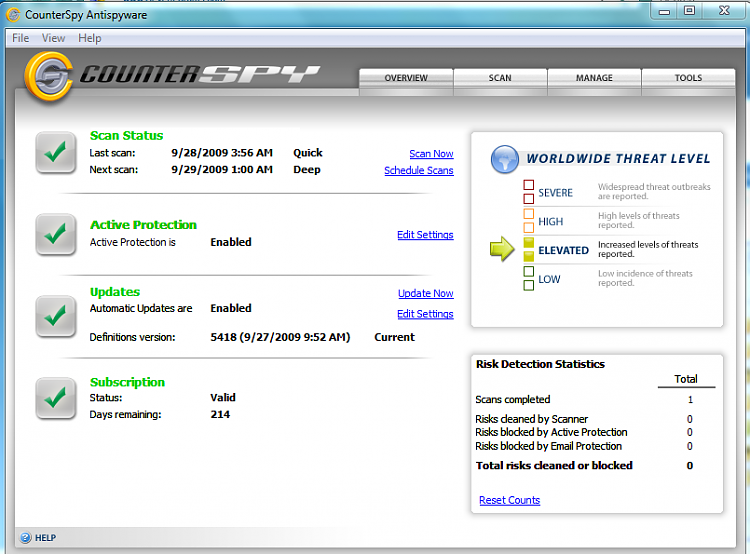Click Risks blocked by Email Protection row

pyautogui.click(x=585, y=446)
